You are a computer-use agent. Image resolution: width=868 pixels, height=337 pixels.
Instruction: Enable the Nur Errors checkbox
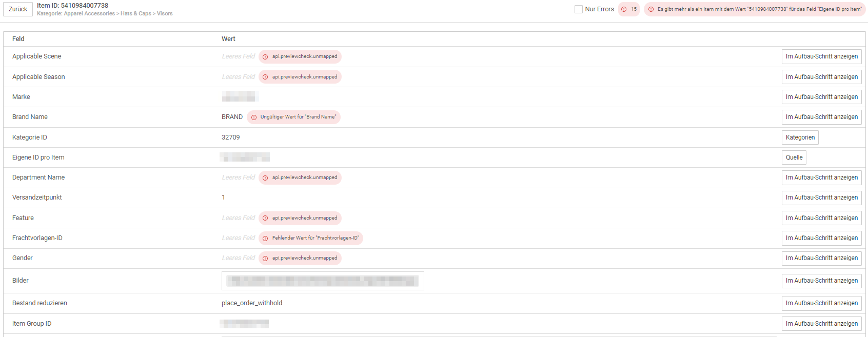(579, 9)
